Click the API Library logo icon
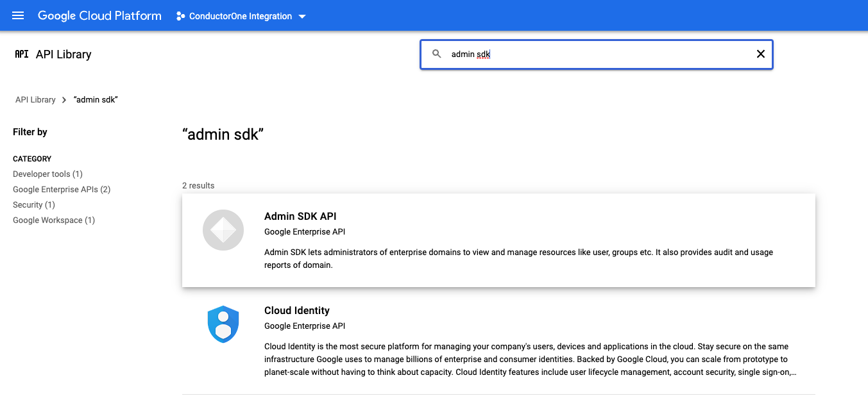Image resolution: width=868 pixels, height=414 pixels. tap(22, 54)
